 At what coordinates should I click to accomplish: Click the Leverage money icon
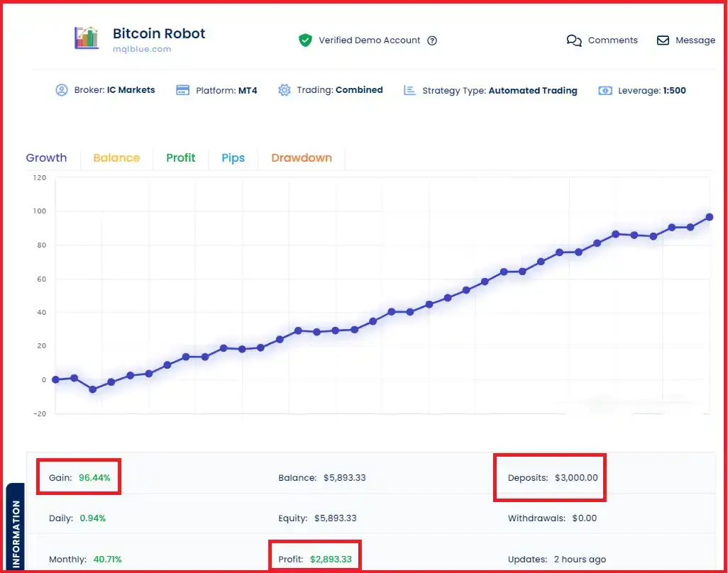[x=605, y=91]
